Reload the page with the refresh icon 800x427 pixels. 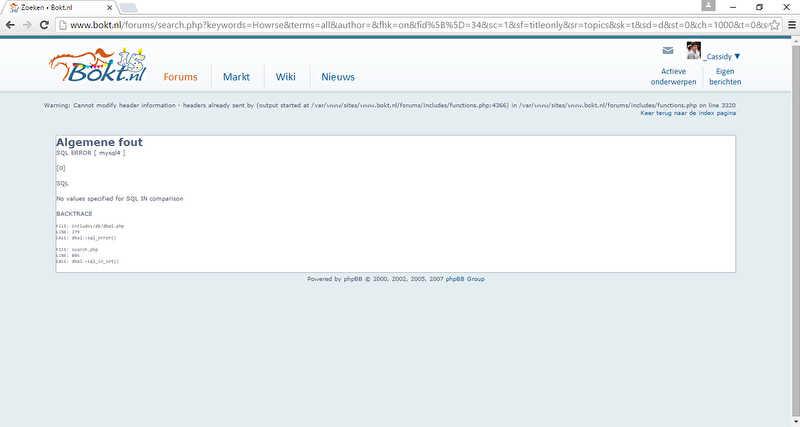(x=54, y=24)
